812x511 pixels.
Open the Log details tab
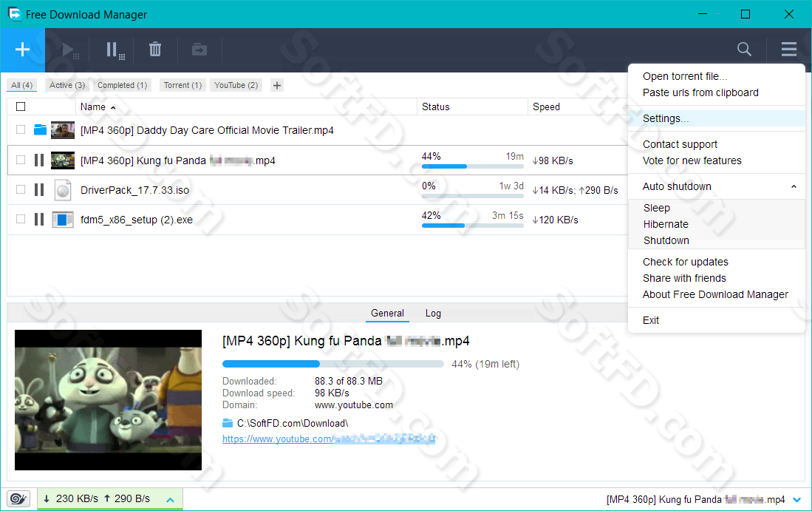pyautogui.click(x=433, y=313)
